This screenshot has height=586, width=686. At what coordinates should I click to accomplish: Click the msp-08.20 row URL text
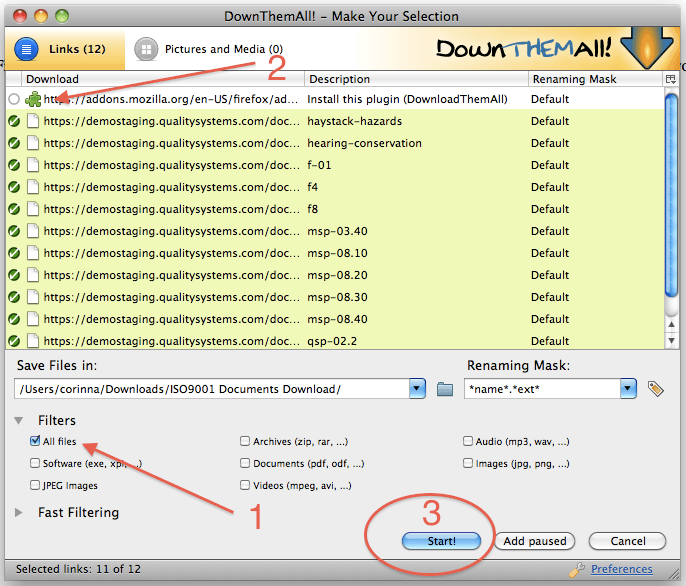click(172, 275)
